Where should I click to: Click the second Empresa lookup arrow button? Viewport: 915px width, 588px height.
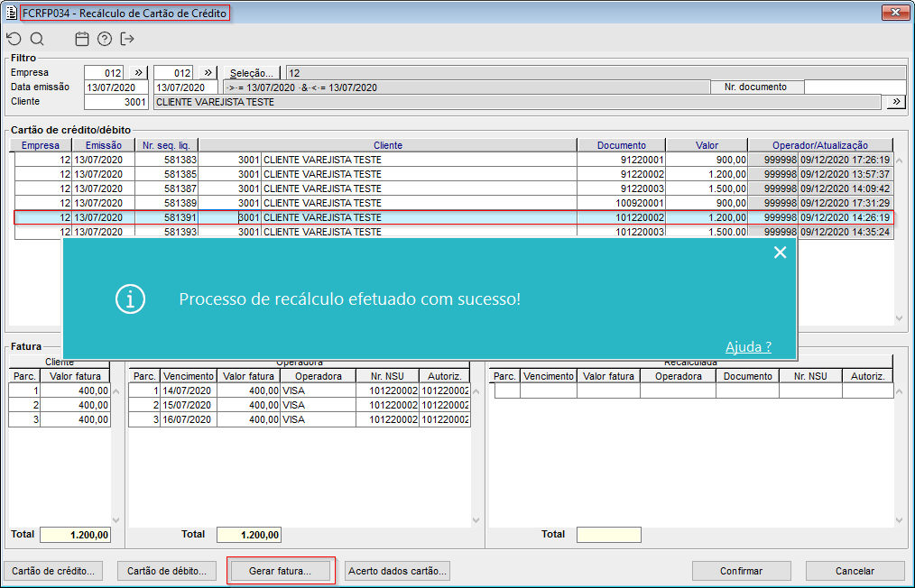pyautogui.click(x=208, y=73)
